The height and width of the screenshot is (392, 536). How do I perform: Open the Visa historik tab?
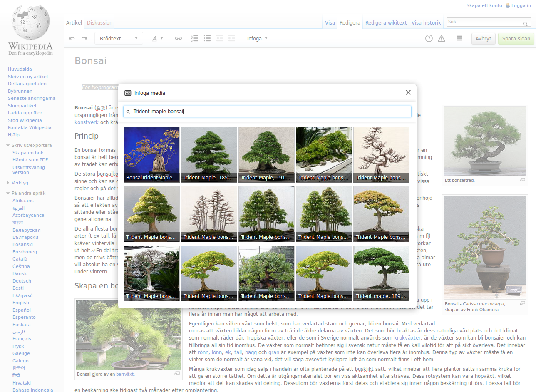coord(426,23)
